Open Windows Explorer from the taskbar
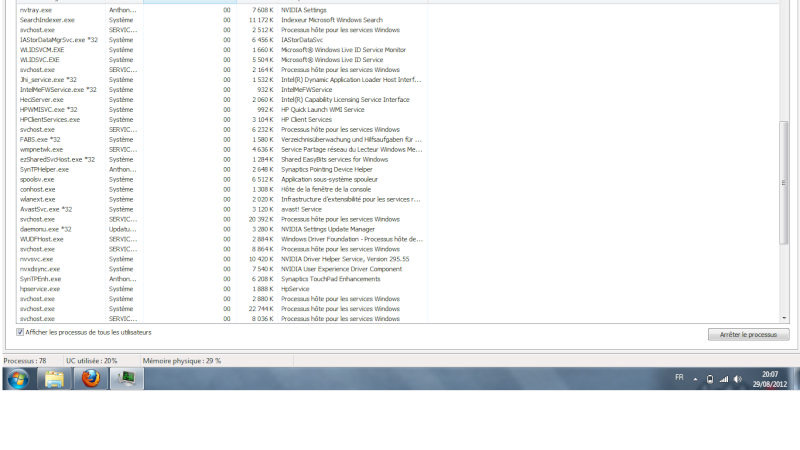The height and width of the screenshot is (450, 800). tap(54, 379)
